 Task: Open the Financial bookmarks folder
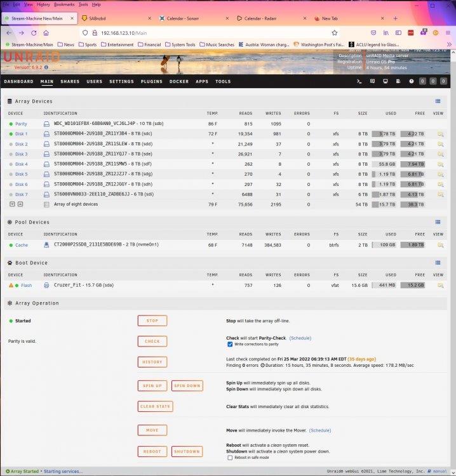149,44
